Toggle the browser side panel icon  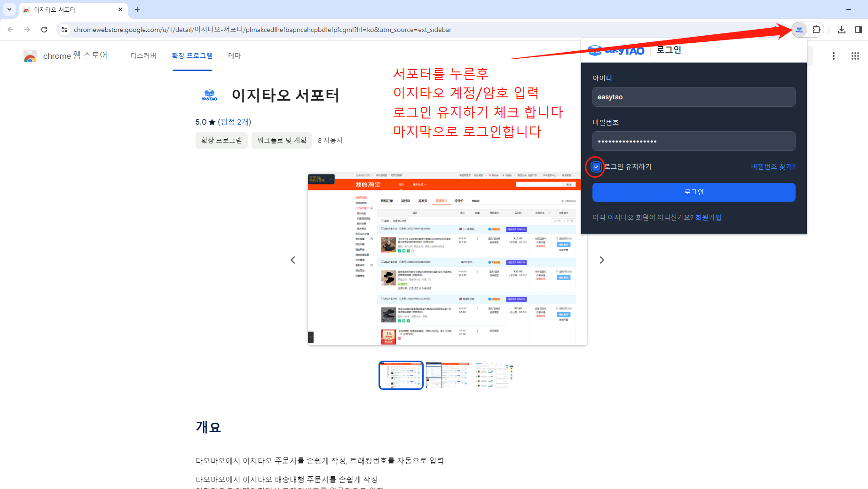(858, 30)
